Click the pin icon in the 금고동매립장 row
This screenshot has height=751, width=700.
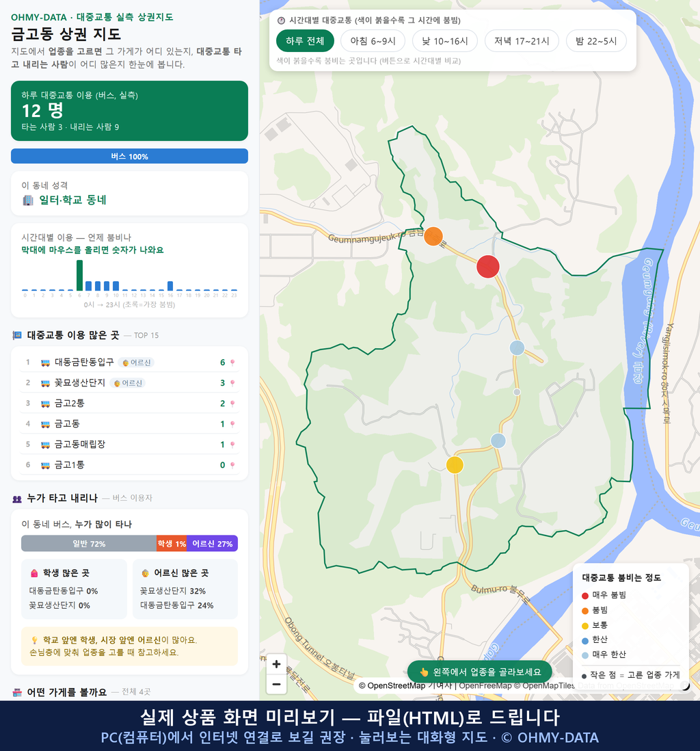tap(232, 445)
